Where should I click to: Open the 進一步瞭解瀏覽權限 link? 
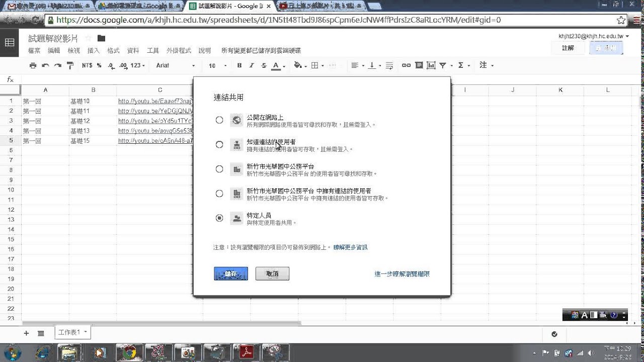[x=402, y=274]
